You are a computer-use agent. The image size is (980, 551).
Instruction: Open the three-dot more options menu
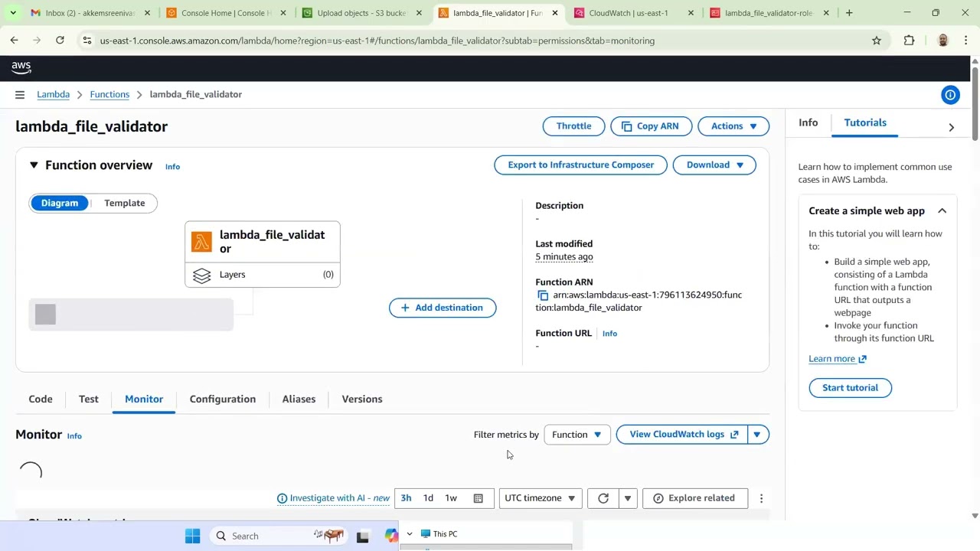pos(761,498)
